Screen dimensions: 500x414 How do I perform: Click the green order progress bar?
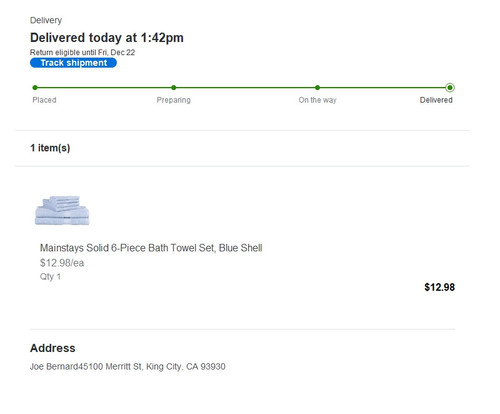point(242,88)
